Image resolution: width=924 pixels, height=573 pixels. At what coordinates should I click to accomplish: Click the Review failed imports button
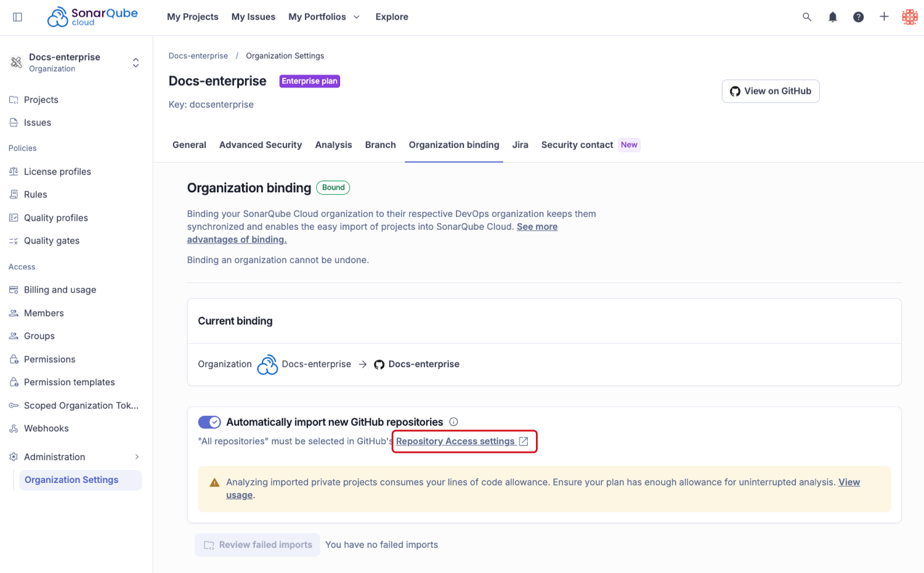coord(257,545)
